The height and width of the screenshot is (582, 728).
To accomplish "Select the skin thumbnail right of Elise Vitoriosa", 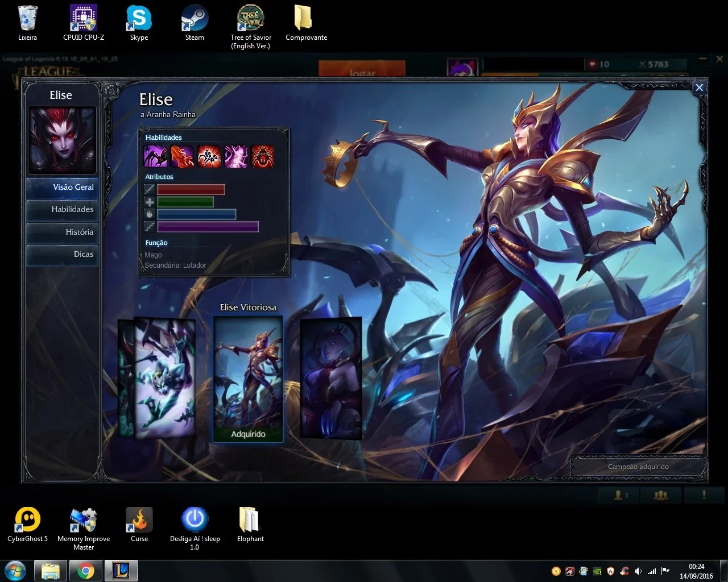I will (331, 377).
